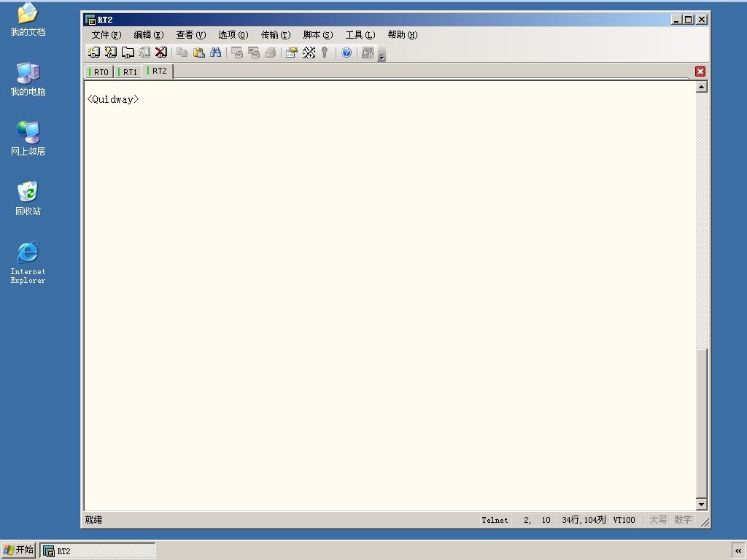Click the Quick Connect lightning icon
Viewport: 747px width, 560px height.
pos(111,52)
